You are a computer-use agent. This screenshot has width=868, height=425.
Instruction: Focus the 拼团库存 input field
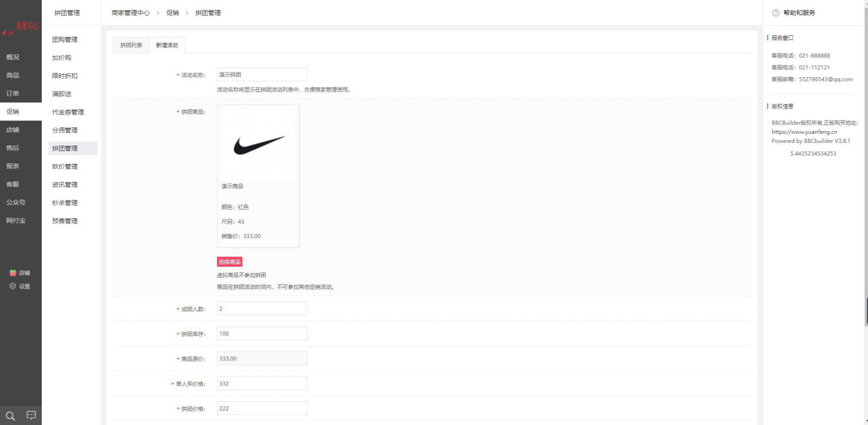262,333
